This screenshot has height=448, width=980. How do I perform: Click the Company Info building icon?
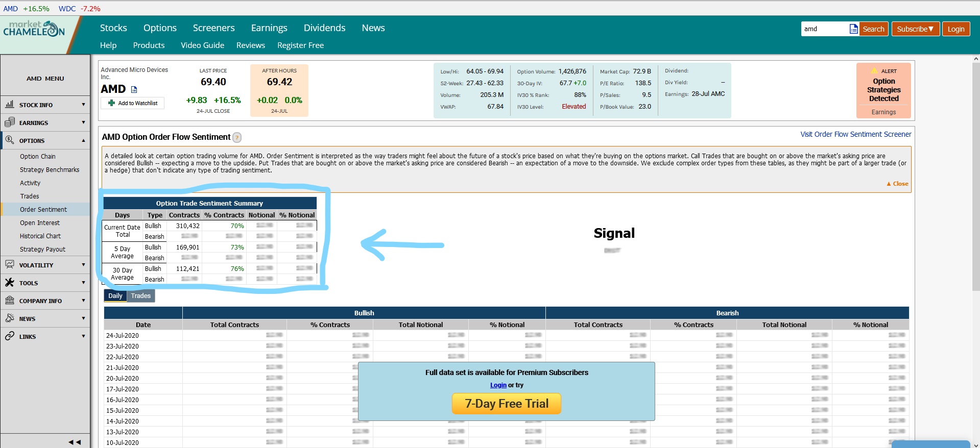click(10, 301)
